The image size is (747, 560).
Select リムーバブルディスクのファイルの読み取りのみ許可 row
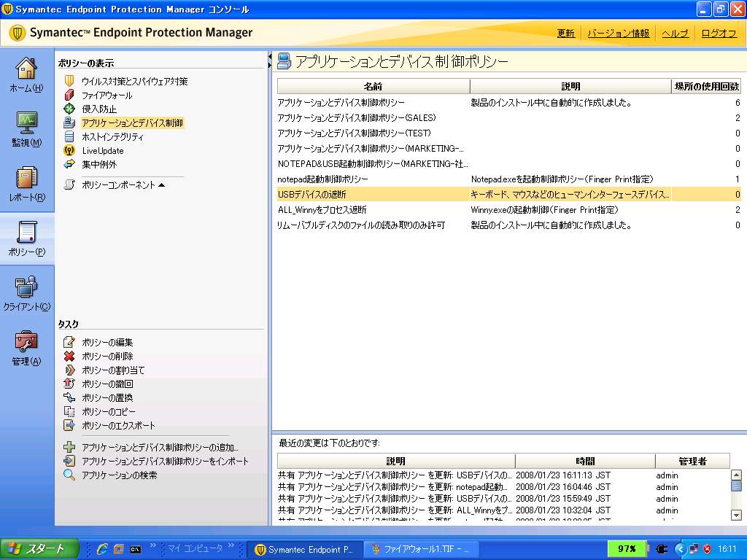pyautogui.click(x=508, y=225)
